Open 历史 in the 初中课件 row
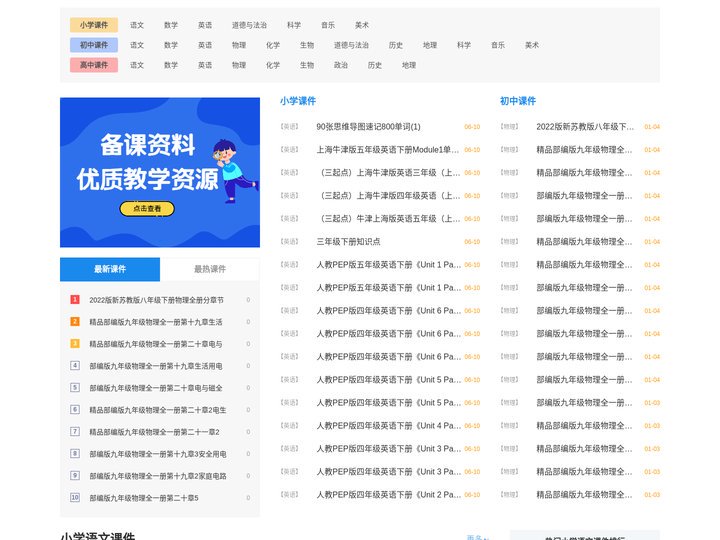 coord(396,45)
